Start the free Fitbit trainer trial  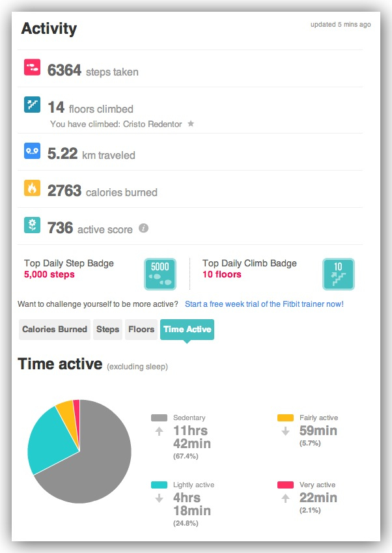[x=264, y=304]
